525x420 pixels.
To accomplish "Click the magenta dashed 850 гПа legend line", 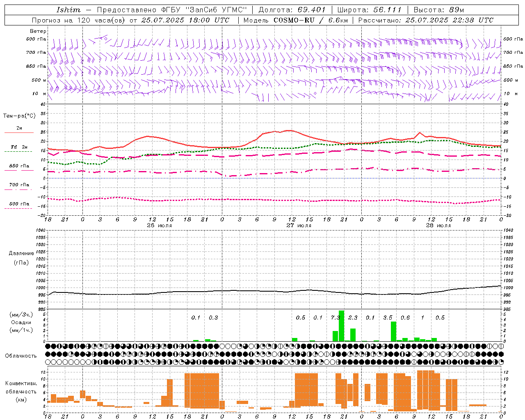I will click(19, 170).
